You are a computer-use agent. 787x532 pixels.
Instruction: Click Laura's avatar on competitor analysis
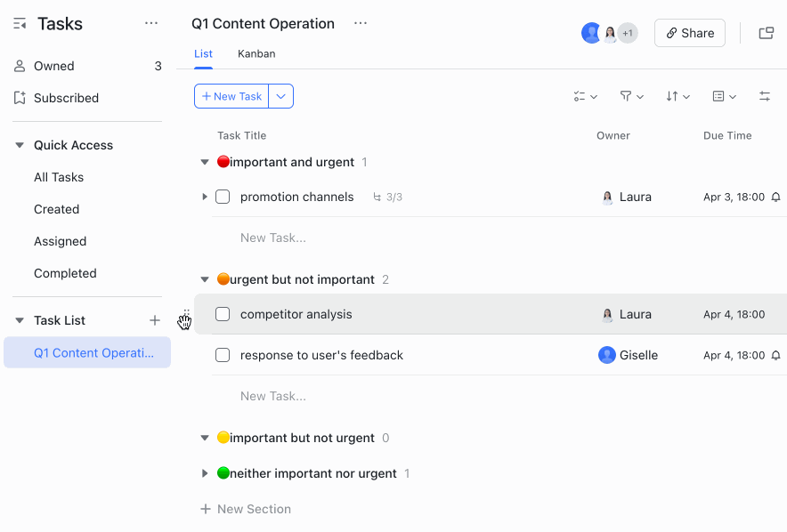coord(607,313)
